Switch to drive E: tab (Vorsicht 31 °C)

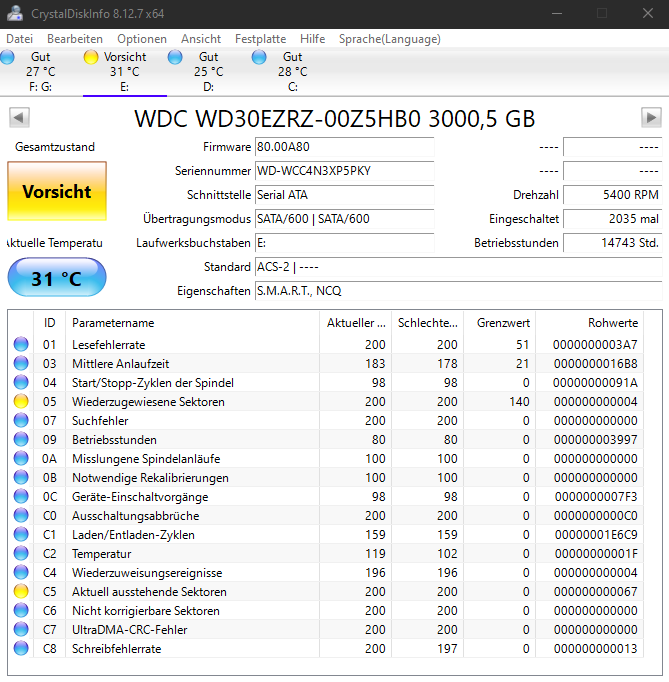pyautogui.click(x=125, y=72)
